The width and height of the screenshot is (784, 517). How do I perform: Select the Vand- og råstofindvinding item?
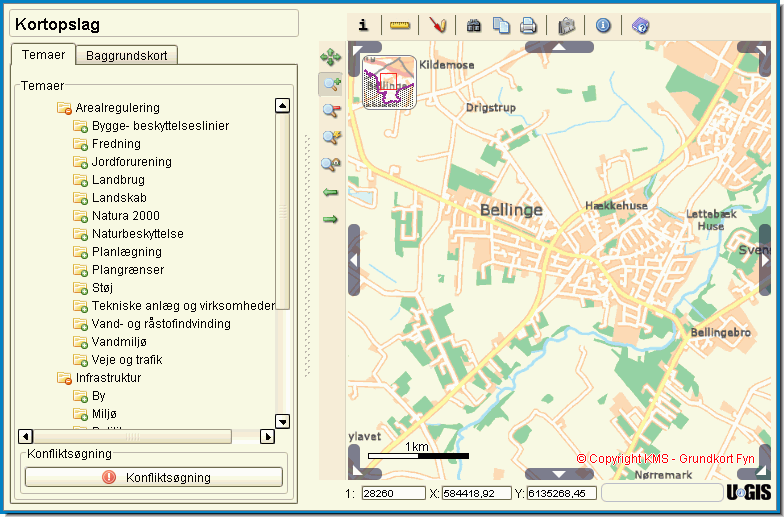click(x=161, y=324)
